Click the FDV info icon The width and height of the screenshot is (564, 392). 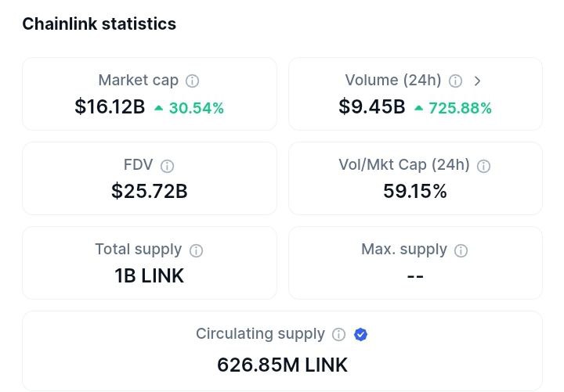pyautogui.click(x=167, y=166)
